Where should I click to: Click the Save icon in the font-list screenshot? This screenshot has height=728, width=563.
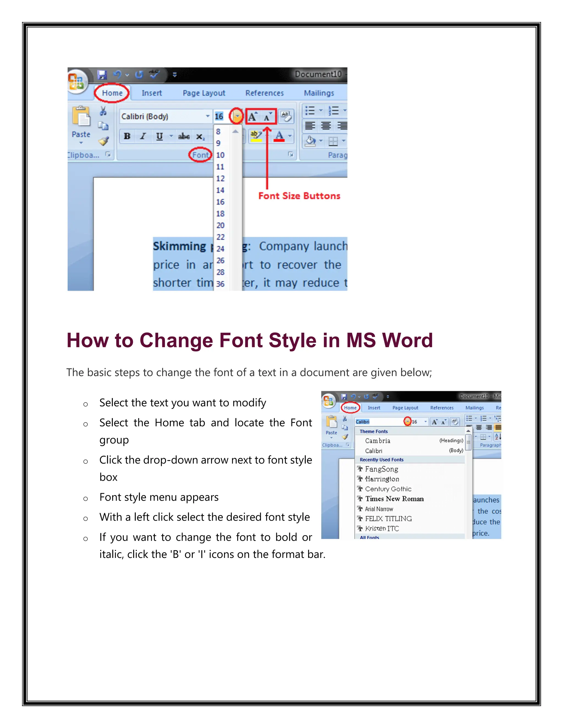pos(344,397)
